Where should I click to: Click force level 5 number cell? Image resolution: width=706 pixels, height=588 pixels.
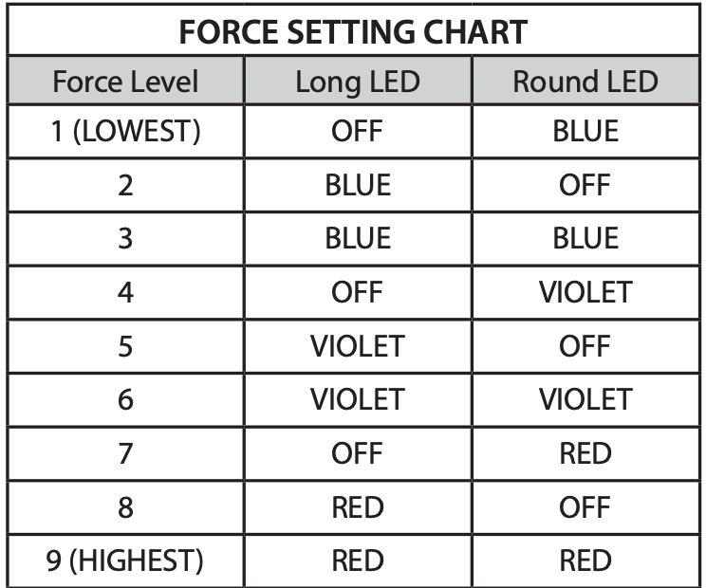coord(125,346)
